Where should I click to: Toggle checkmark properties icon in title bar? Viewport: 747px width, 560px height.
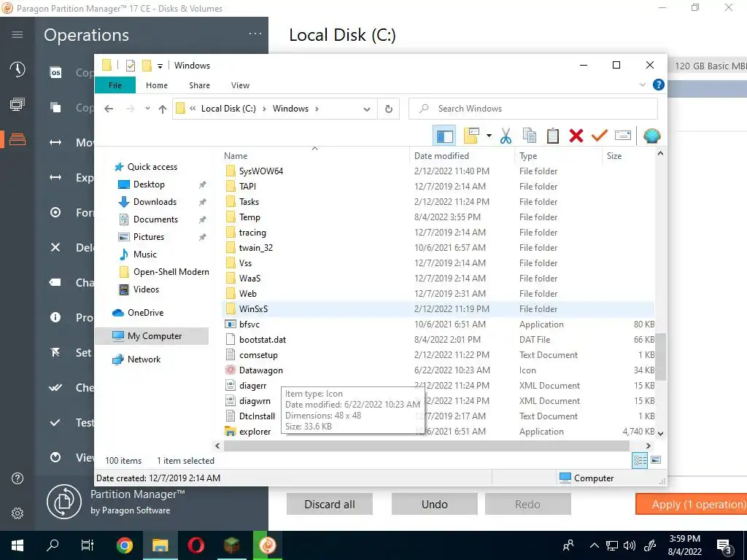[130, 66]
